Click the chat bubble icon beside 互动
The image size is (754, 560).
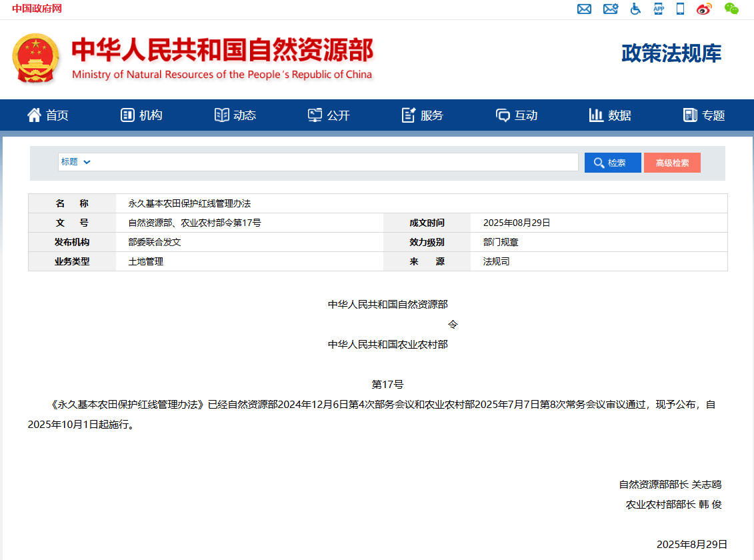503,115
